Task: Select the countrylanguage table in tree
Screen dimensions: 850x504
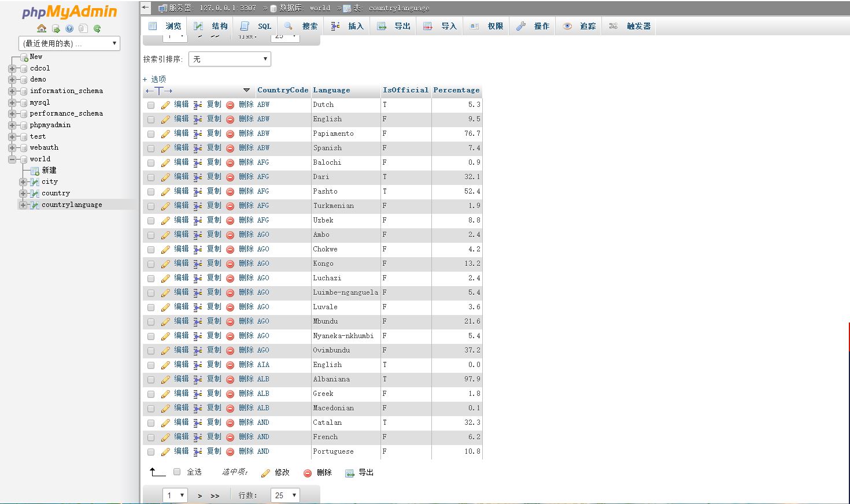Action: 72,205
